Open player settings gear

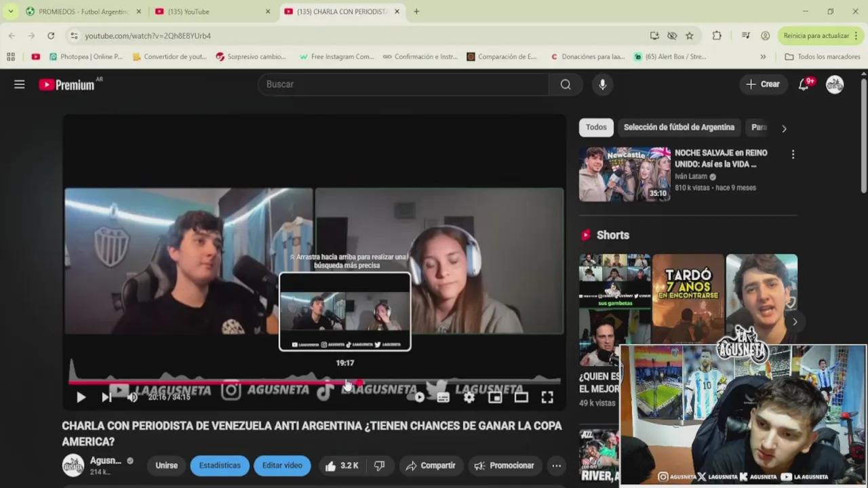click(469, 398)
